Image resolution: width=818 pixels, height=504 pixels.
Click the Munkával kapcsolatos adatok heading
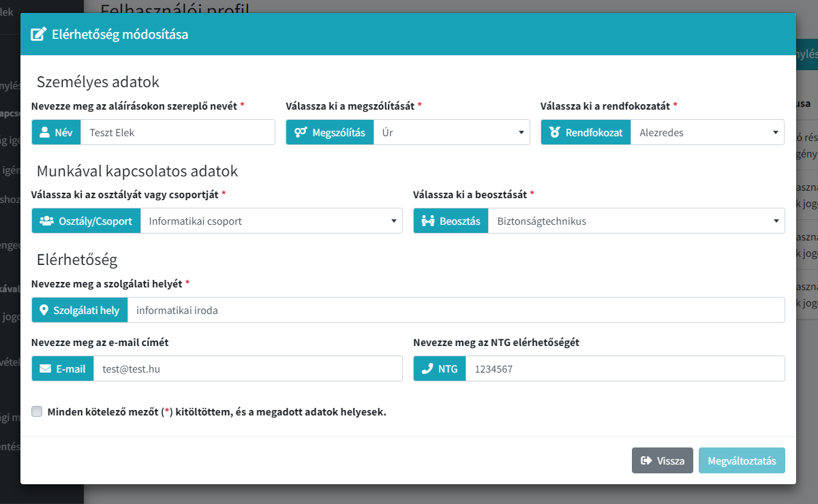point(137,170)
